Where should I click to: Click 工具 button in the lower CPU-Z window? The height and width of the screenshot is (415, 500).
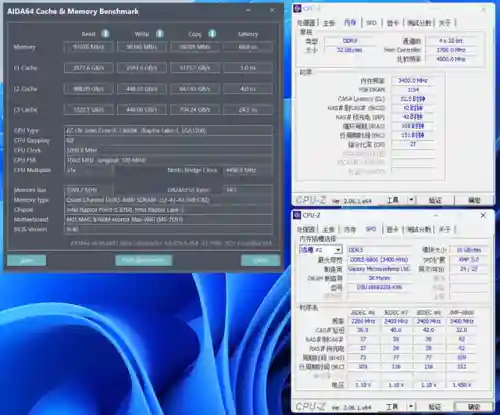click(392, 406)
